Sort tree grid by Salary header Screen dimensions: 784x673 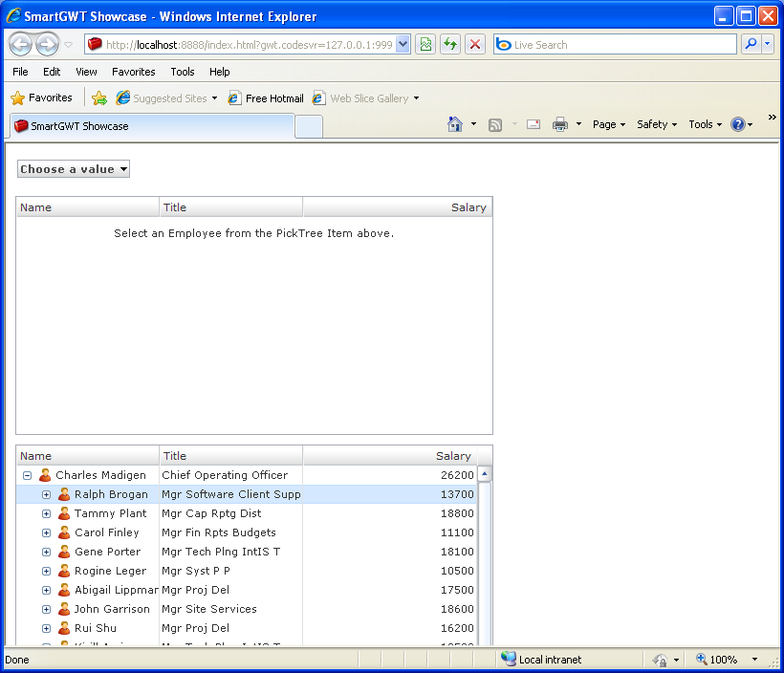[390, 455]
